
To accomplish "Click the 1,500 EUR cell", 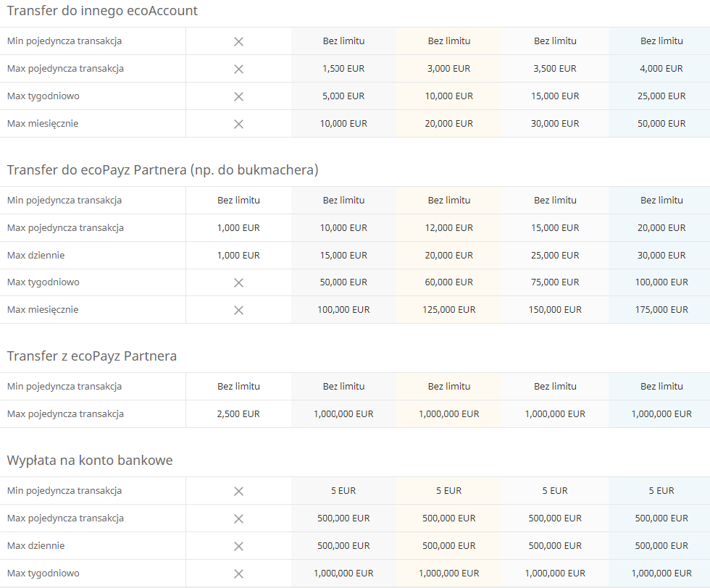I will 343,69.
